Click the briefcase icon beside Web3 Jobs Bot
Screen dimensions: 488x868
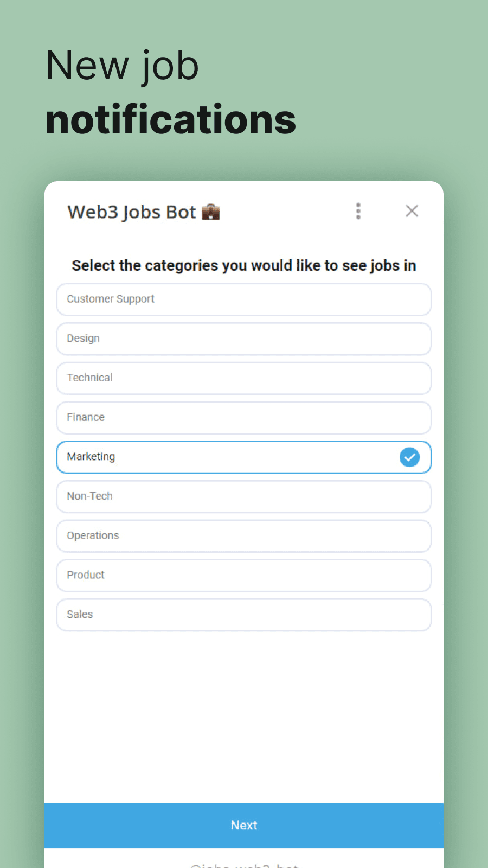click(211, 212)
